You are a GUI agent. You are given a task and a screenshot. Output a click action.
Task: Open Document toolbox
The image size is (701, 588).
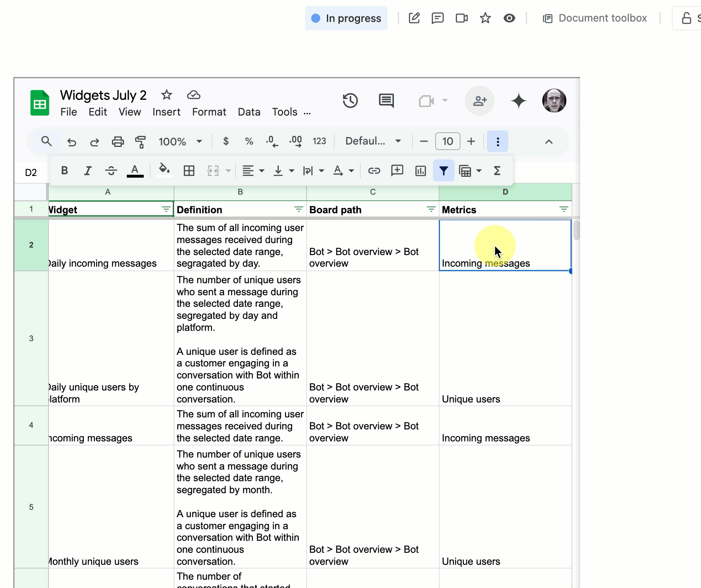pyautogui.click(x=595, y=18)
